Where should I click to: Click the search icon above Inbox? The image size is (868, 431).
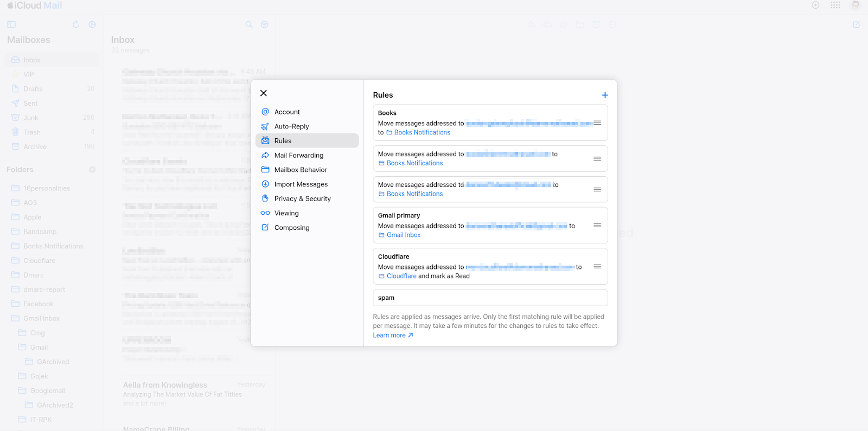pyautogui.click(x=249, y=24)
